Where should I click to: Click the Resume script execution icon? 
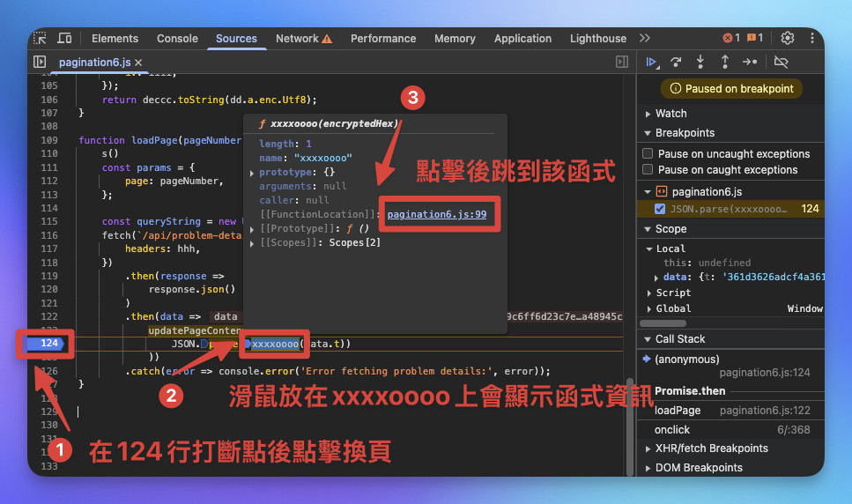[x=651, y=62]
